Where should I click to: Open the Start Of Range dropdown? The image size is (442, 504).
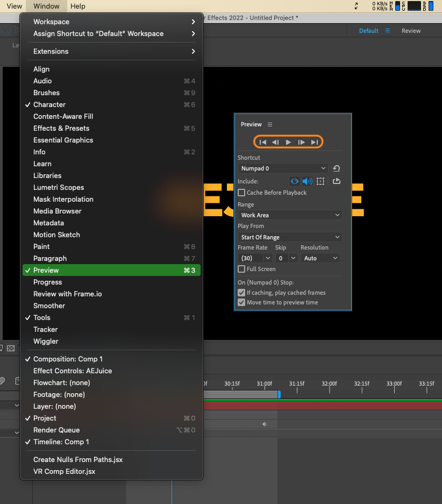point(290,237)
